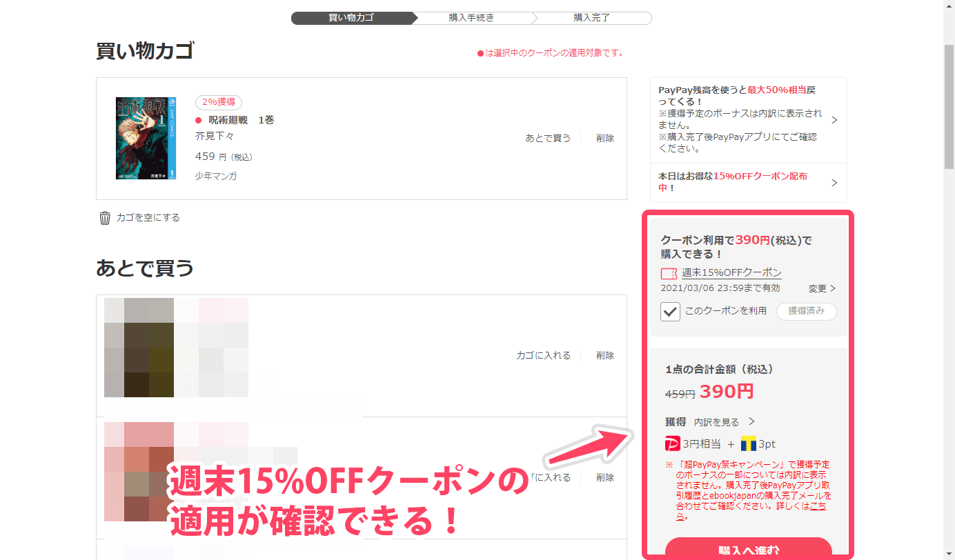Click the coupon ticket icon beside 週末15%OFFクーポン

tap(669, 273)
